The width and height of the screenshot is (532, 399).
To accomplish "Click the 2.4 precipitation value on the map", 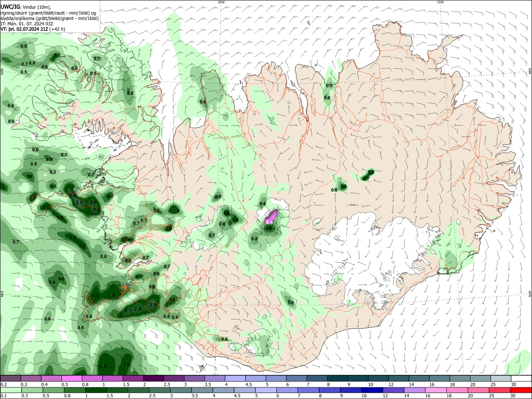I will coord(72,195).
